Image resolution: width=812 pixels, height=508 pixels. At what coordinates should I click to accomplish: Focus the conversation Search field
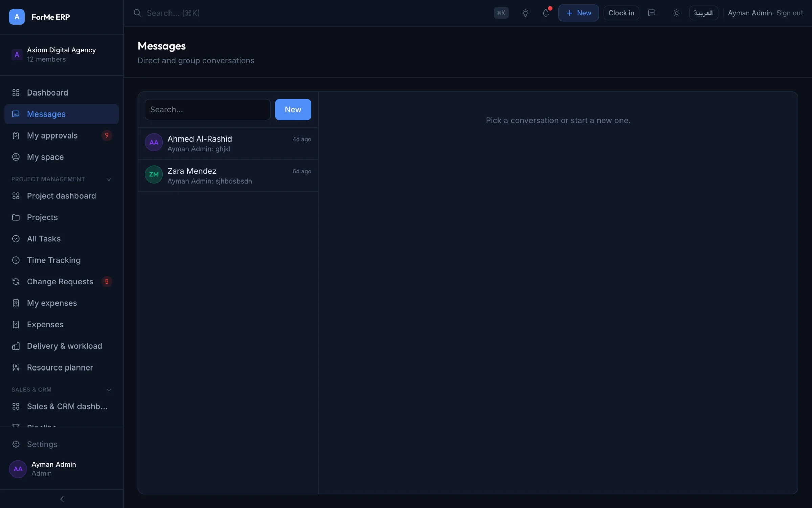click(208, 109)
